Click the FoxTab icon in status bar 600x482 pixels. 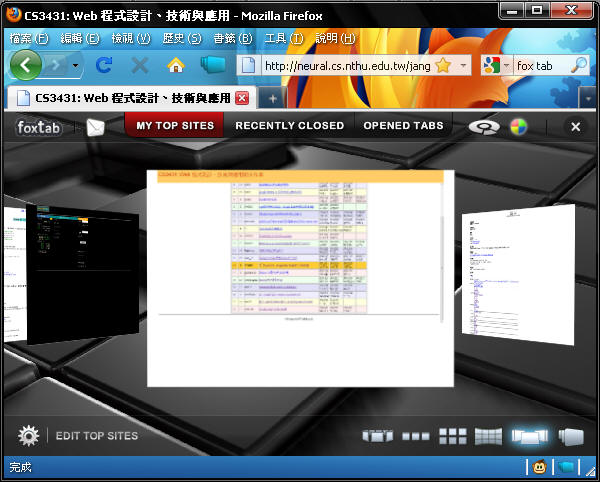pos(568,467)
